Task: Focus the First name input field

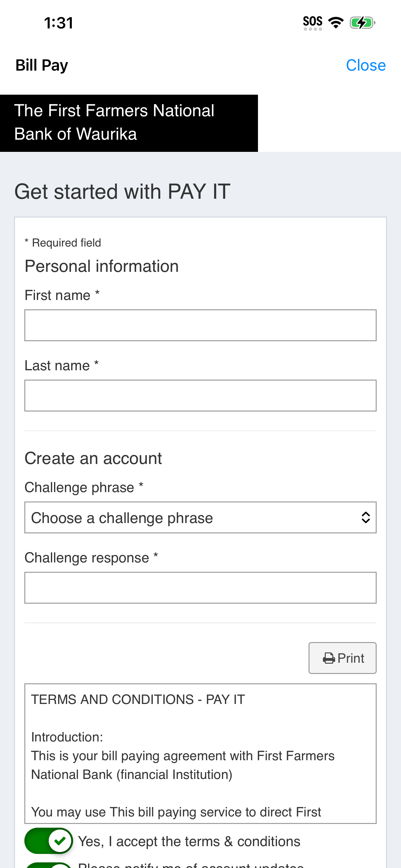Action: [x=200, y=325]
